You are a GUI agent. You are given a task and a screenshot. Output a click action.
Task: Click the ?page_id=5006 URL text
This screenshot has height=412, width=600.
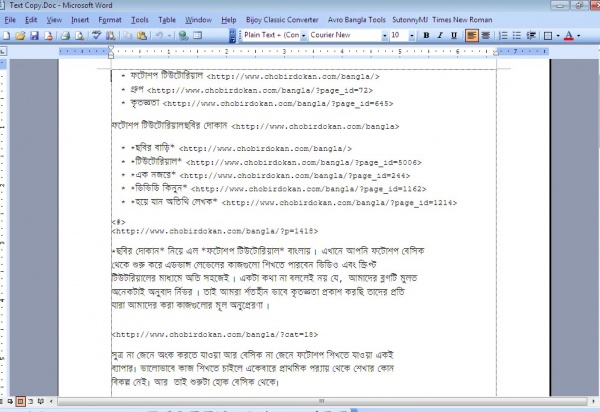(304, 163)
